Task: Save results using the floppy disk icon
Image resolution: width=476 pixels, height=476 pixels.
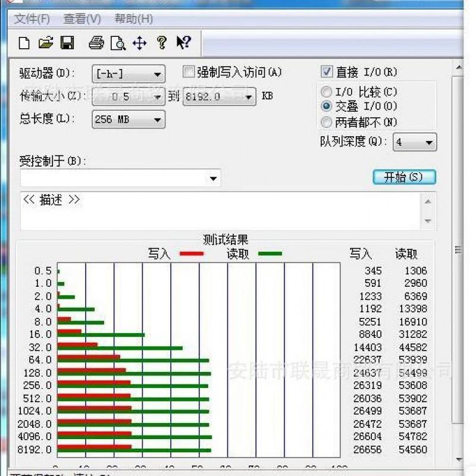Action: (x=67, y=43)
